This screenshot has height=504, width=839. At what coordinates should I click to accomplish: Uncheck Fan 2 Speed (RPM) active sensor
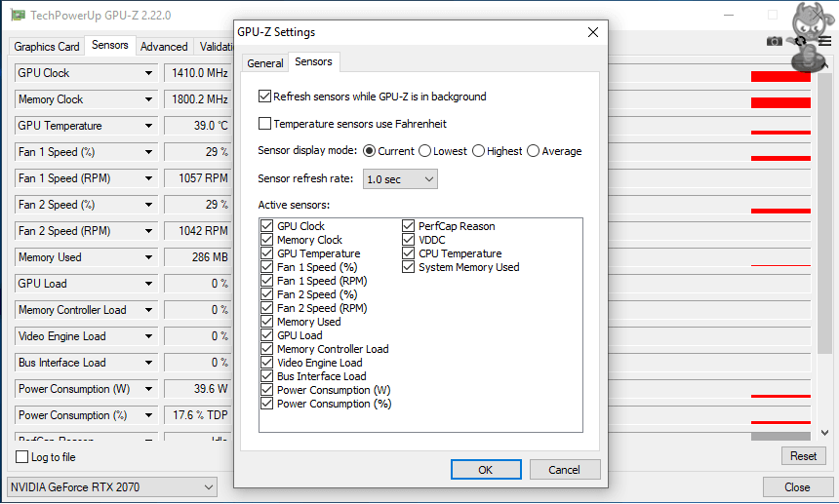coord(266,308)
